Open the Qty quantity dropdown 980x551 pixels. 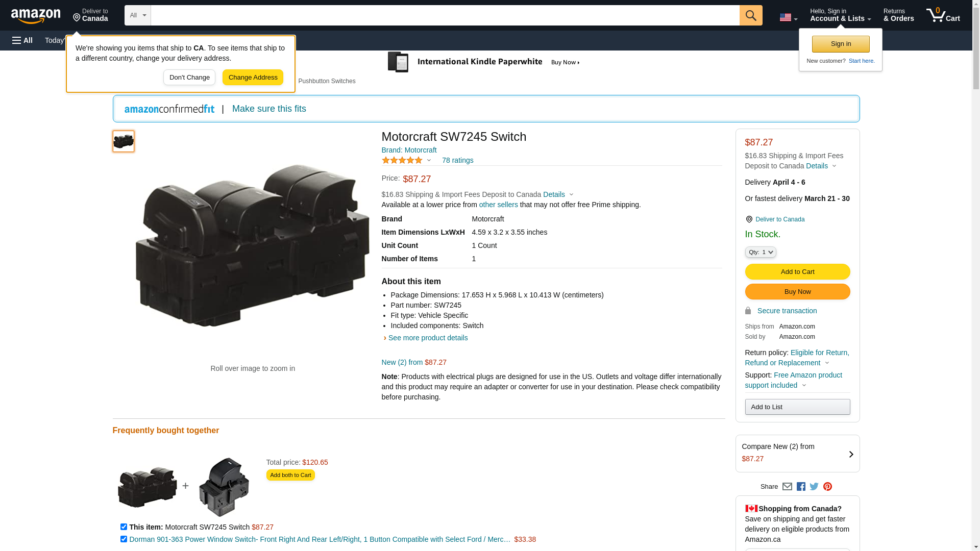pos(760,252)
